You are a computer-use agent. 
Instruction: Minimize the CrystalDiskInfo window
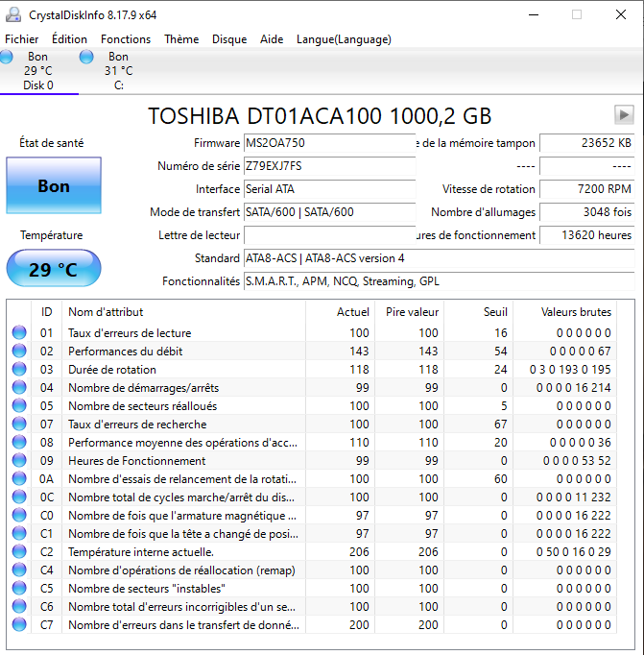tap(534, 15)
